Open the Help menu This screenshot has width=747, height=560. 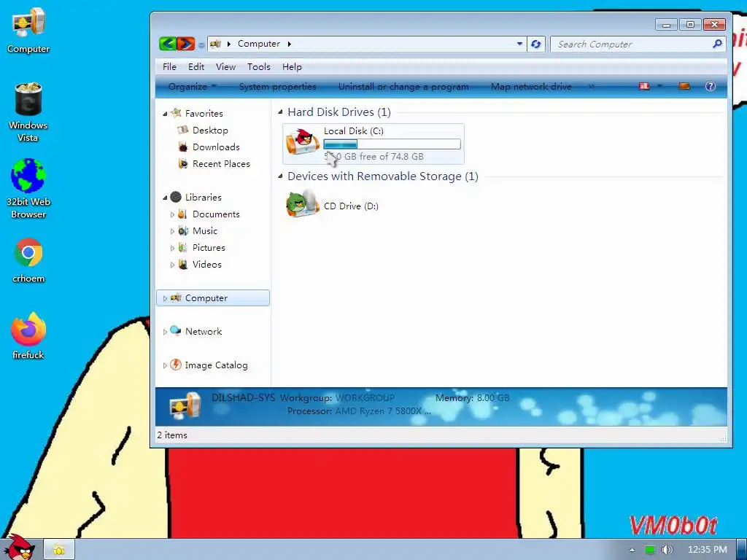tap(292, 66)
